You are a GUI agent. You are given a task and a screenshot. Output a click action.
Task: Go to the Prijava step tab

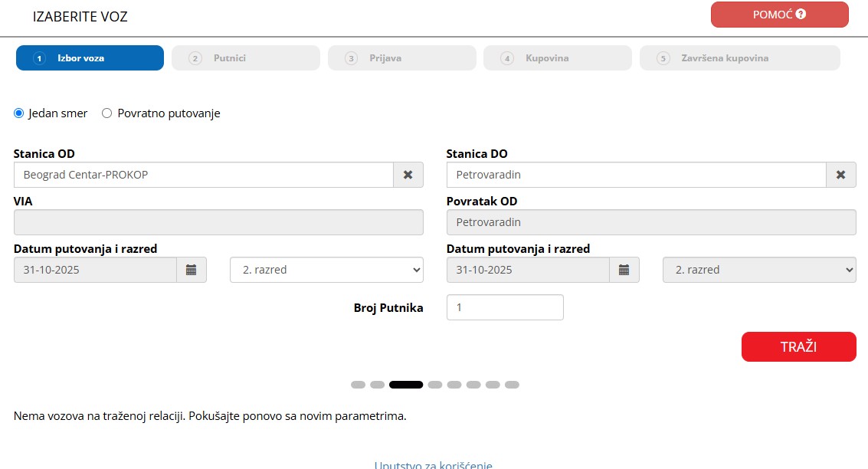click(401, 58)
